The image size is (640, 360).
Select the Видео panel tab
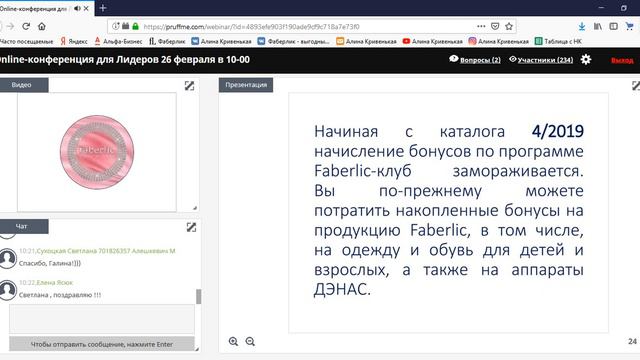click(24, 85)
